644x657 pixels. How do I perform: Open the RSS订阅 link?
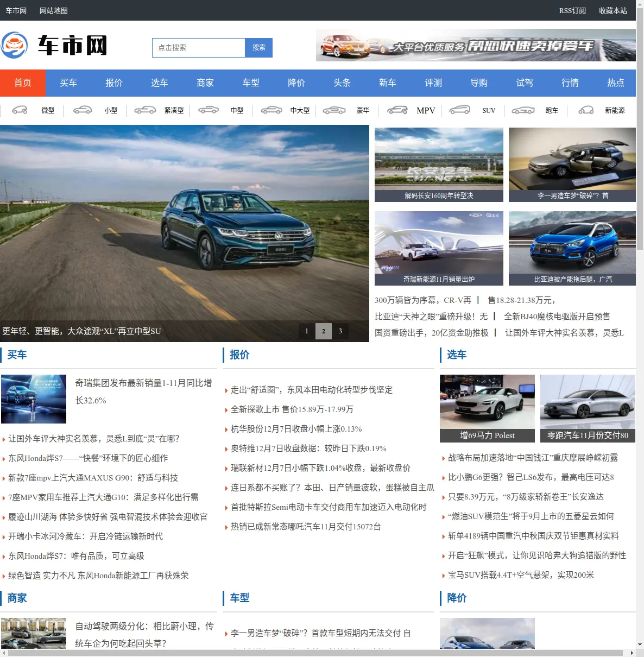tap(573, 11)
